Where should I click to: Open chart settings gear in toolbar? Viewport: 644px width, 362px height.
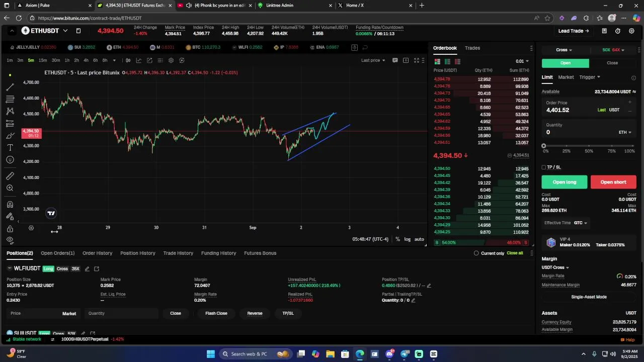coord(171,60)
